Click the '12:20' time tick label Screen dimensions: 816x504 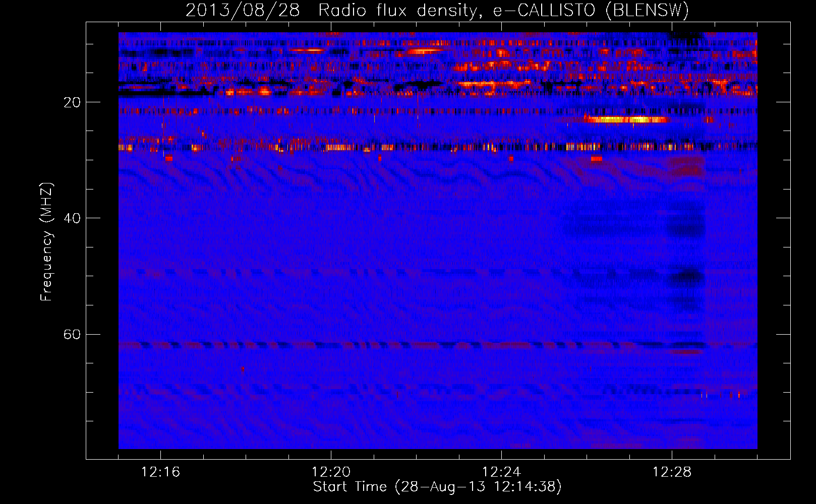coord(331,472)
